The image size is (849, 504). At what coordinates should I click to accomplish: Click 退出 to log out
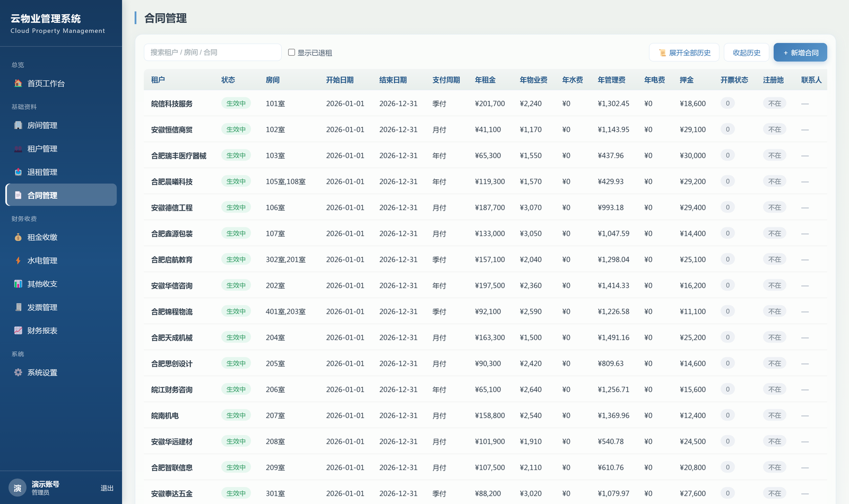coord(107,488)
